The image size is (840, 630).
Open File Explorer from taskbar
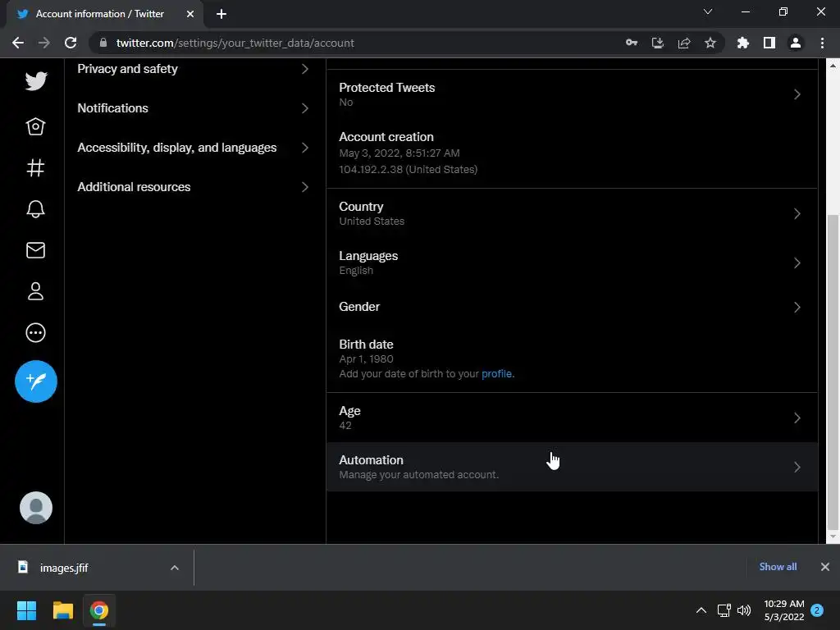[62, 610]
